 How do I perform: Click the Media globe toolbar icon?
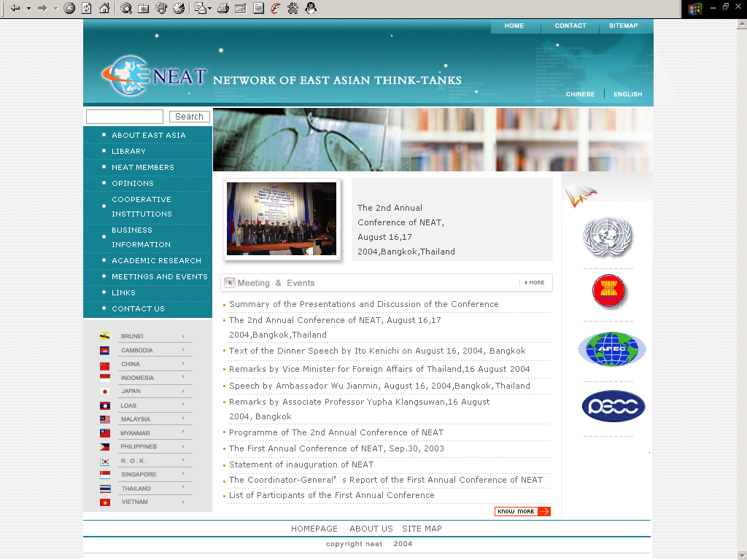pos(161,8)
